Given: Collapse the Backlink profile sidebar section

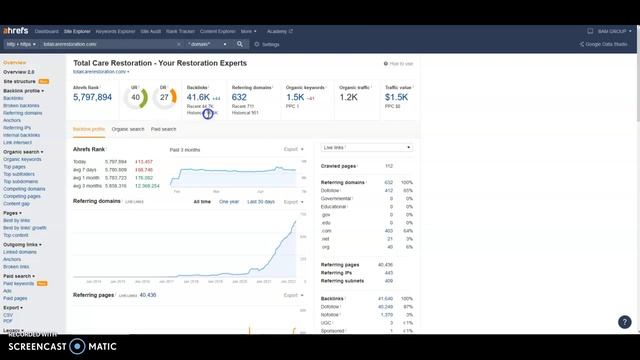Looking at the screenshot, I should (x=24, y=91).
